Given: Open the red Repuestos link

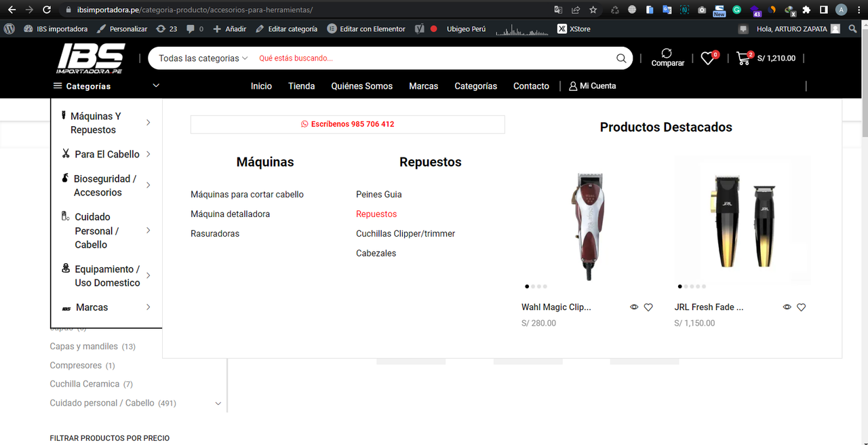Looking at the screenshot, I should point(376,214).
